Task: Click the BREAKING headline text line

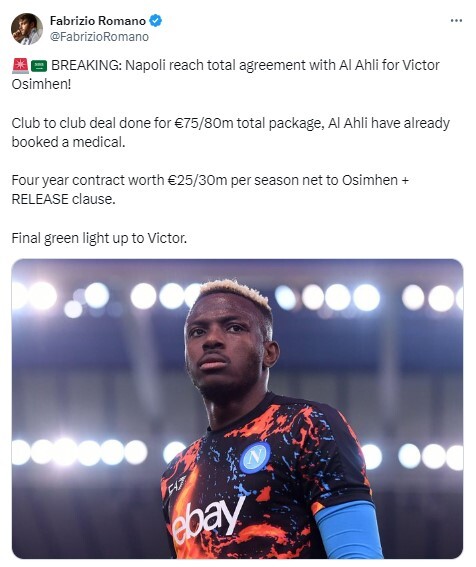Action: pyautogui.click(x=245, y=66)
